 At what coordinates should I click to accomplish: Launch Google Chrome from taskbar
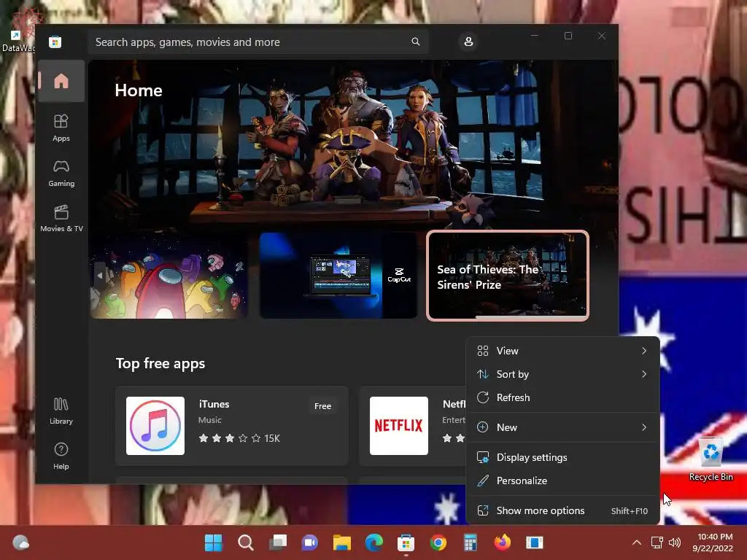(x=438, y=542)
